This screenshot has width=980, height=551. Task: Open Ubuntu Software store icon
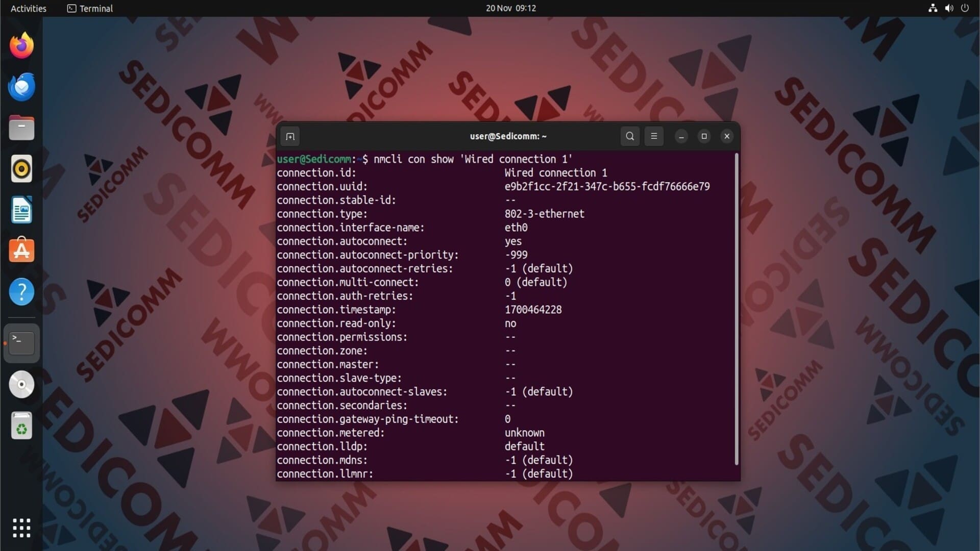point(21,250)
